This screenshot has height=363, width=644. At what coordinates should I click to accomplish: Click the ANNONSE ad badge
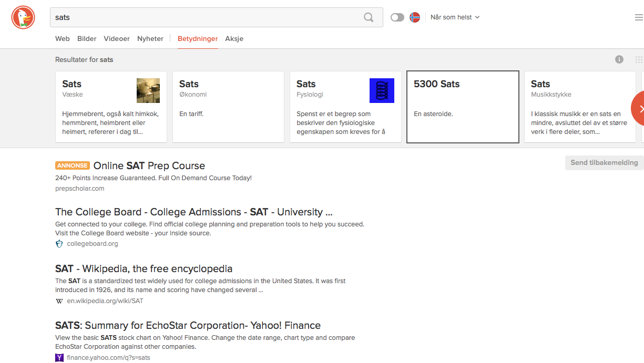tap(73, 165)
